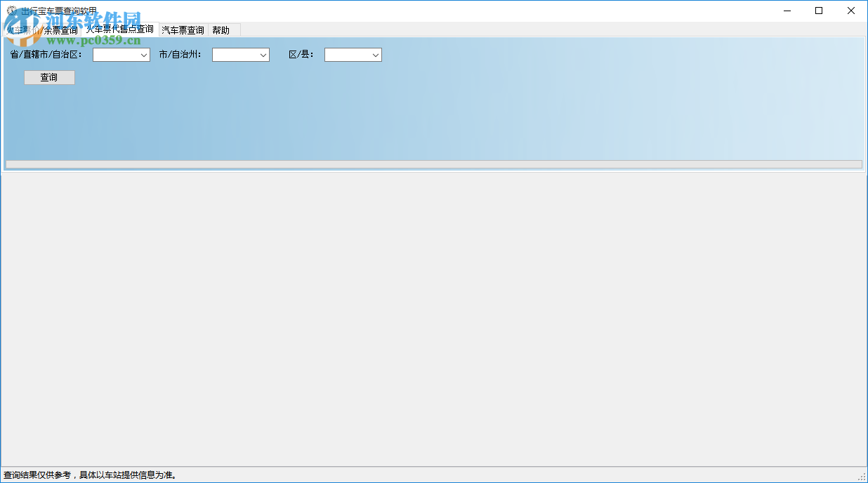Switch to the 汽车票查询 tab
Screen dimensions: 868x483
coord(181,29)
